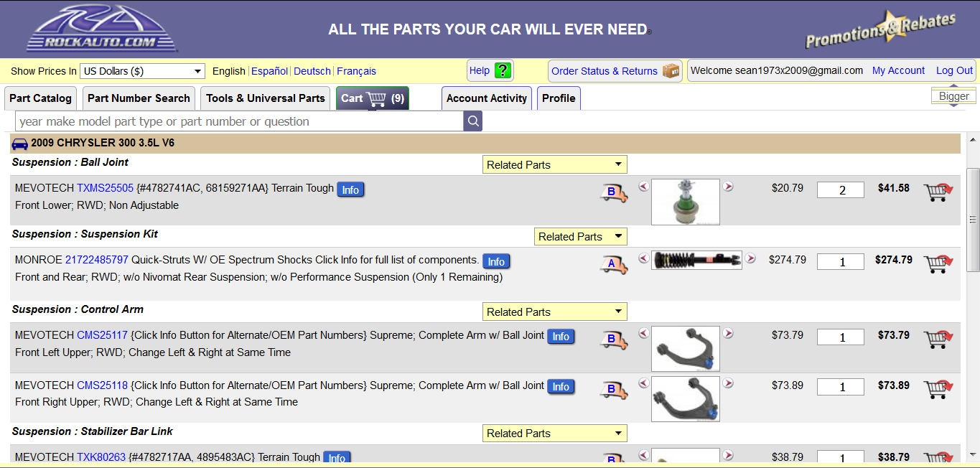This screenshot has width=980, height=468.
Task: Open Account Activity tab
Action: click(x=487, y=98)
